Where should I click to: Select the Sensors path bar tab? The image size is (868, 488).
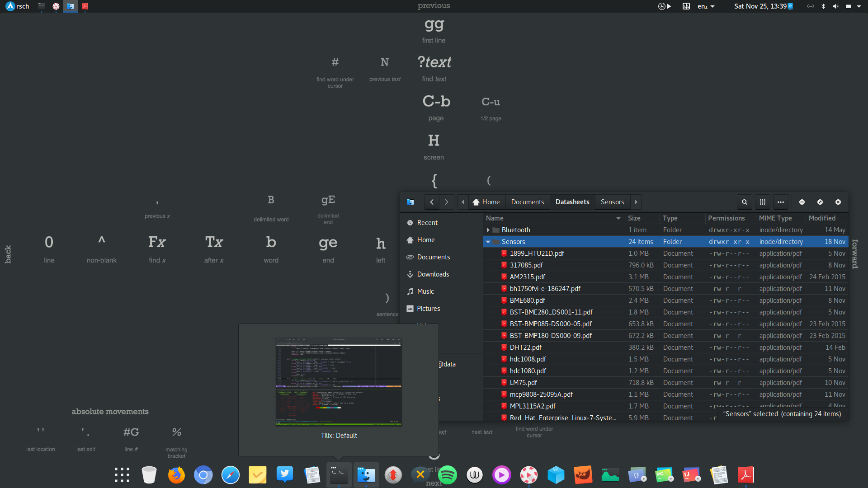pyautogui.click(x=612, y=202)
